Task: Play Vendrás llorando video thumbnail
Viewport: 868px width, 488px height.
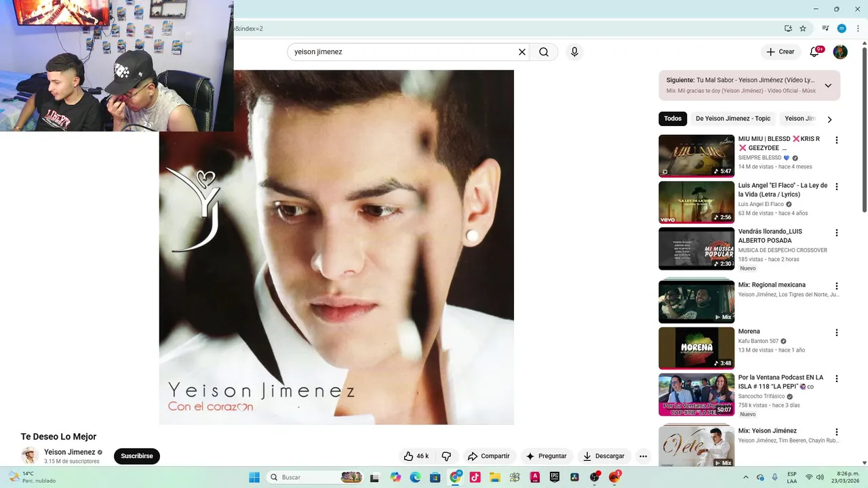Action: tap(696, 248)
